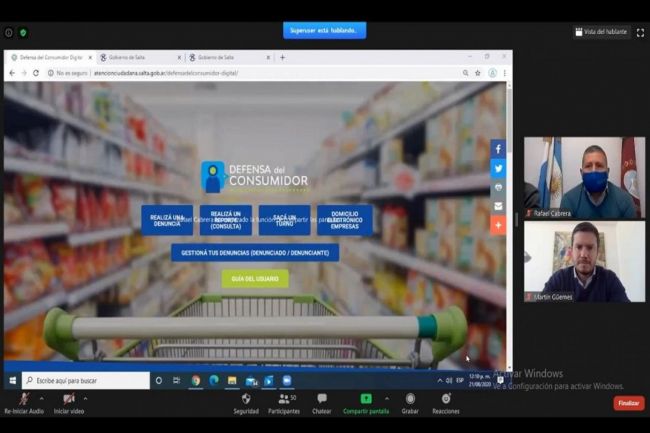The image size is (650, 433).
Task: Click the Seguridad shield icon
Action: tap(246, 399)
